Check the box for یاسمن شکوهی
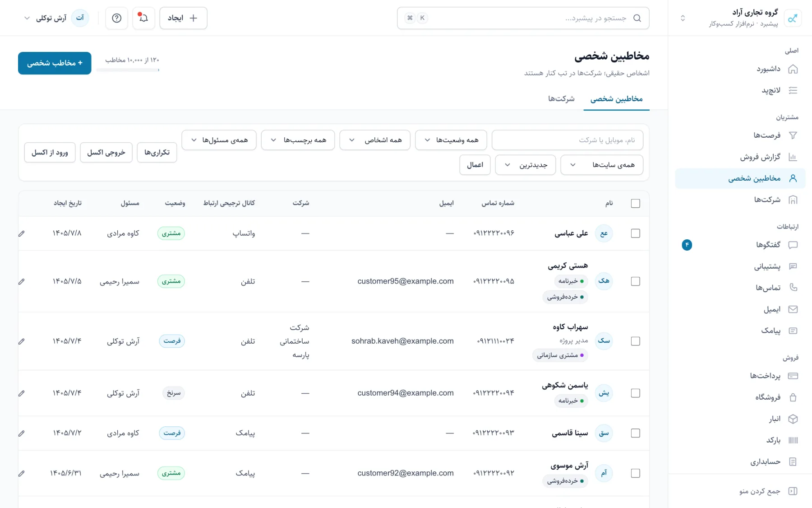This screenshot has width=812, height=508. pos(635,393)
